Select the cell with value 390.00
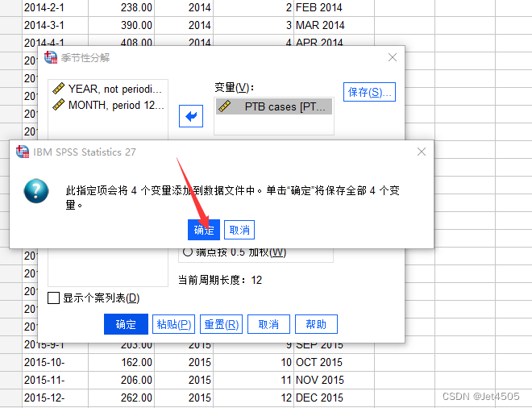This screenshot has height=408, width=532. pyautogui.click(x=122, y=25)
